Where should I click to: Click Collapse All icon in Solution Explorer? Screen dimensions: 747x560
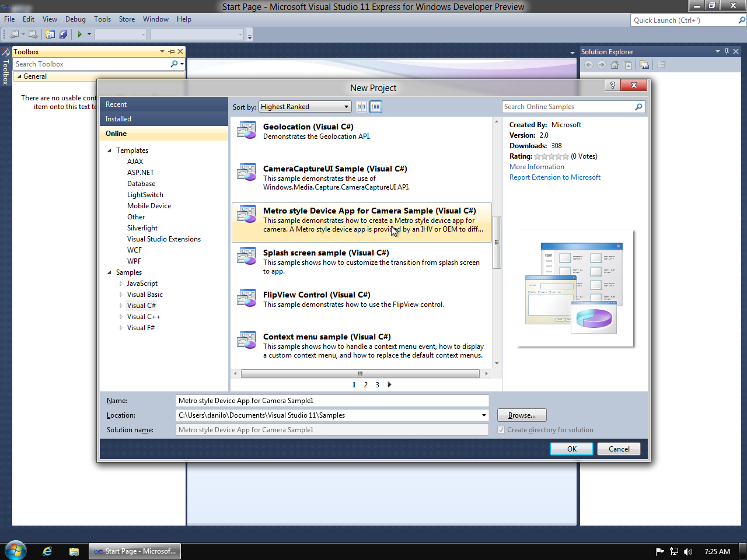628,65
